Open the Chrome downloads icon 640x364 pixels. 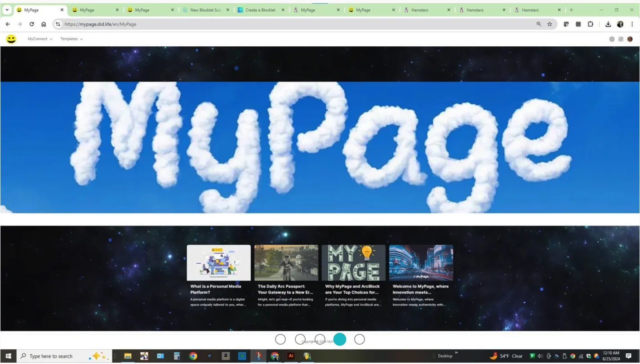(x=608, y=24)
